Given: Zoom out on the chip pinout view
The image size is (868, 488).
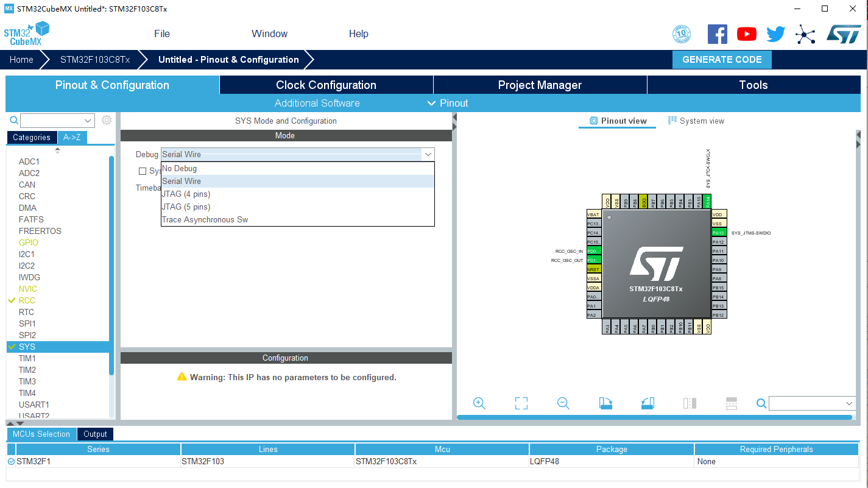Looking at the screenshot, I should 563,403.
